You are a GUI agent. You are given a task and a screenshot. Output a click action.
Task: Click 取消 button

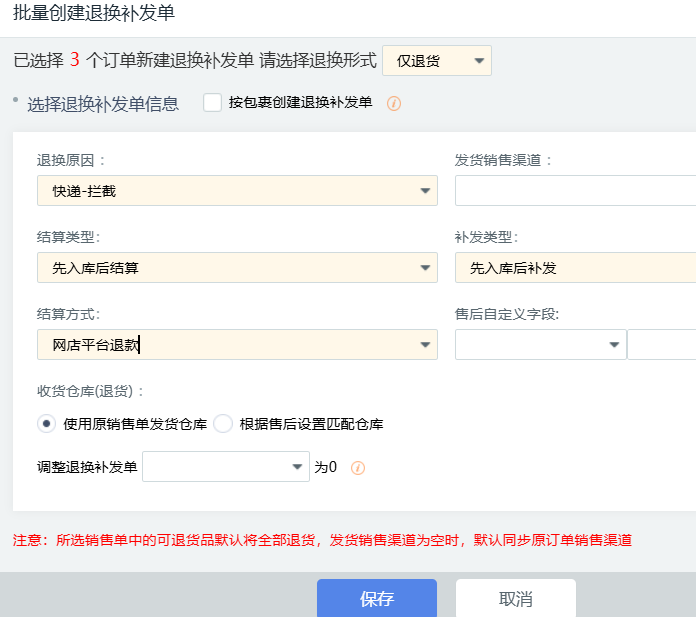[516, 598]
